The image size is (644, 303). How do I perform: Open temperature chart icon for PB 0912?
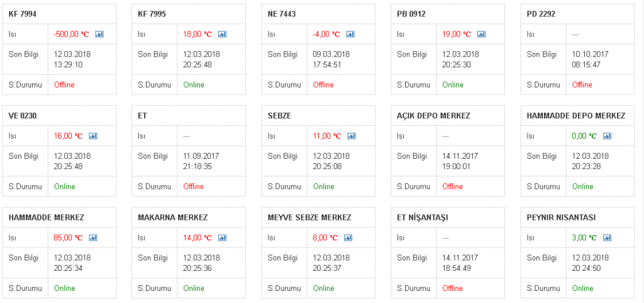coord(481,34)
